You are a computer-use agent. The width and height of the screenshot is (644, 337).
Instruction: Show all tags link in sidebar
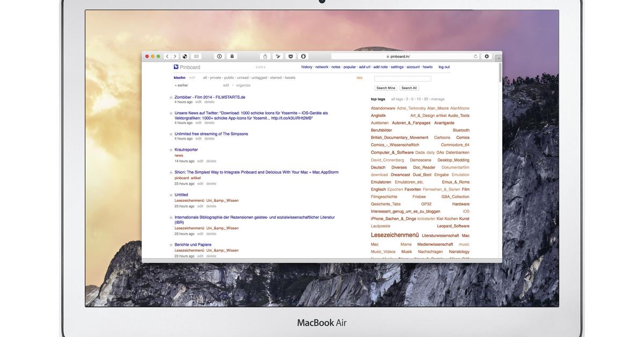(x=397, y=99)
